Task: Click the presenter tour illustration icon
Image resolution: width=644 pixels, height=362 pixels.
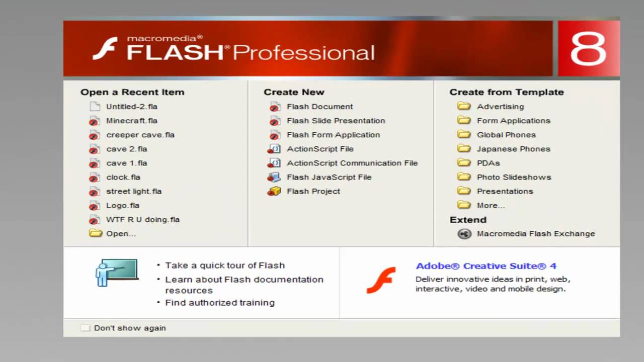Action: tap(117, 273)
